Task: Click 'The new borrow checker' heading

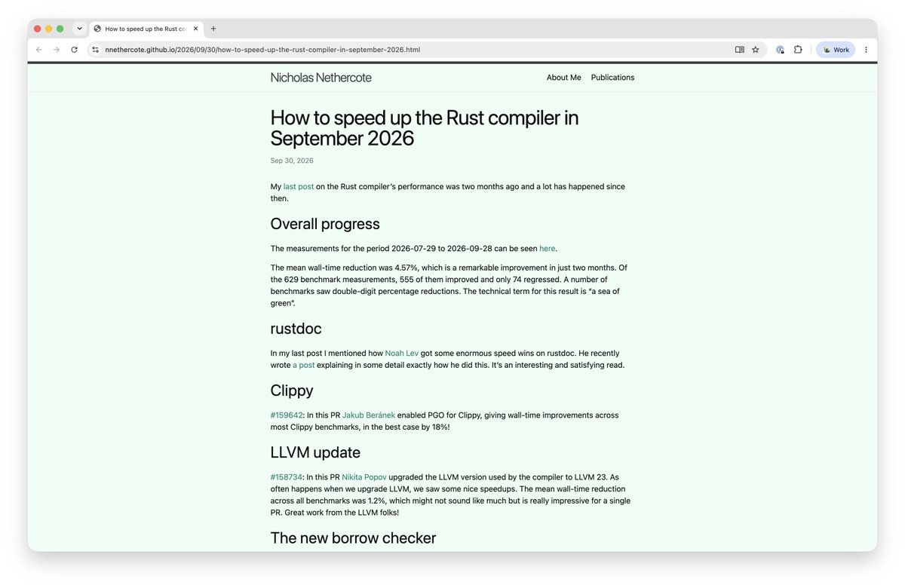Action: [353, 537]
